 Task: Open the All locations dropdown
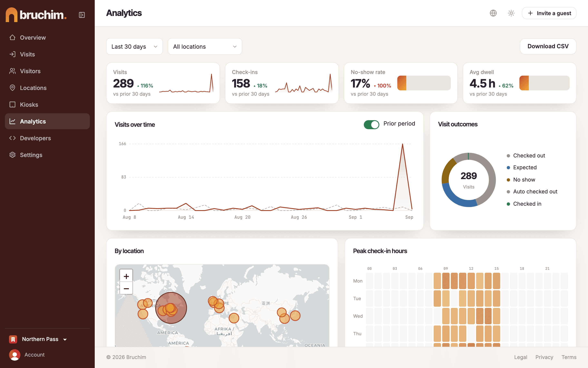(205, 46)
